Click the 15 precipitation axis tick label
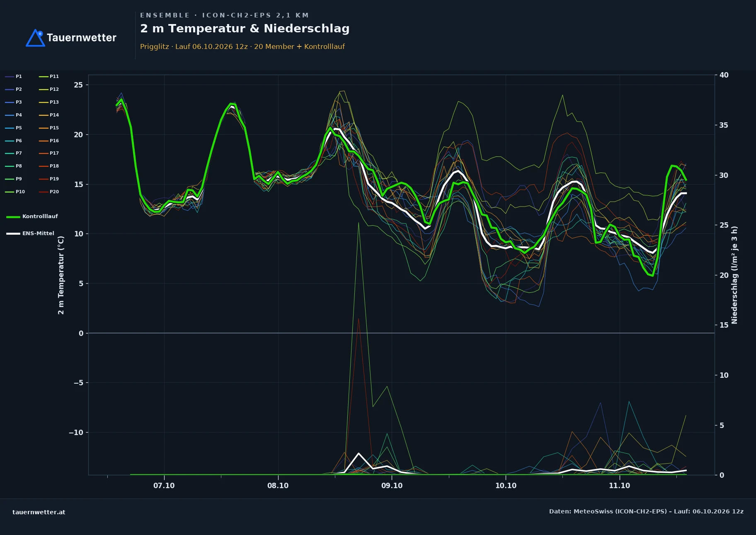 724,325
